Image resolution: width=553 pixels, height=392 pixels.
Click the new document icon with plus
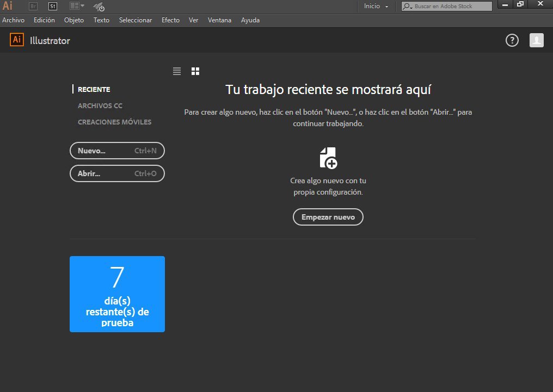click(328, 158)
